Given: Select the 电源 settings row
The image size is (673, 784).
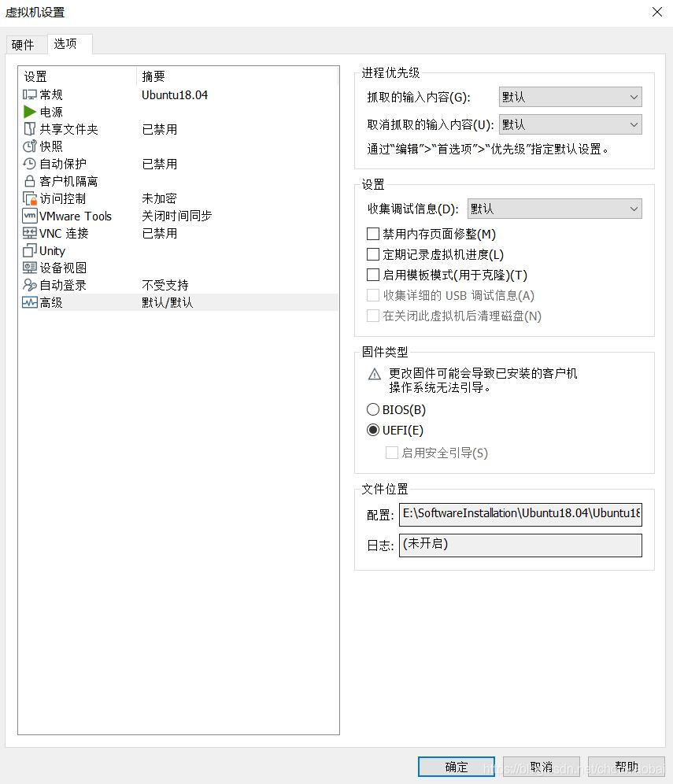Looking at the screenshot, I should point(179,112).
